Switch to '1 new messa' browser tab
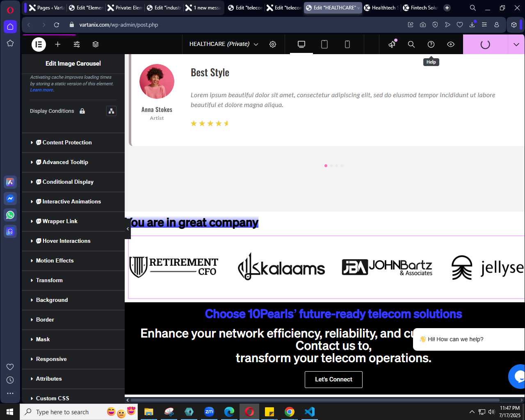This screenshot has height=420, width=525. (203, 8)
